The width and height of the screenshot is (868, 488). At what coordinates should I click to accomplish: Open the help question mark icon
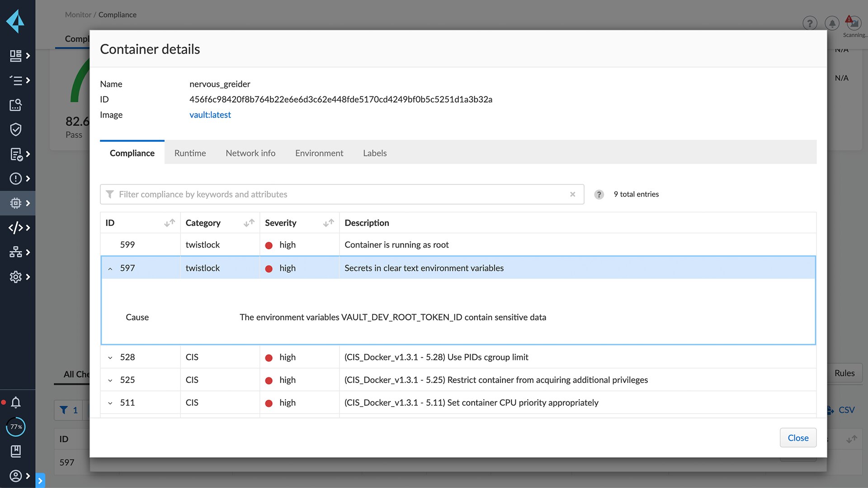810,23
